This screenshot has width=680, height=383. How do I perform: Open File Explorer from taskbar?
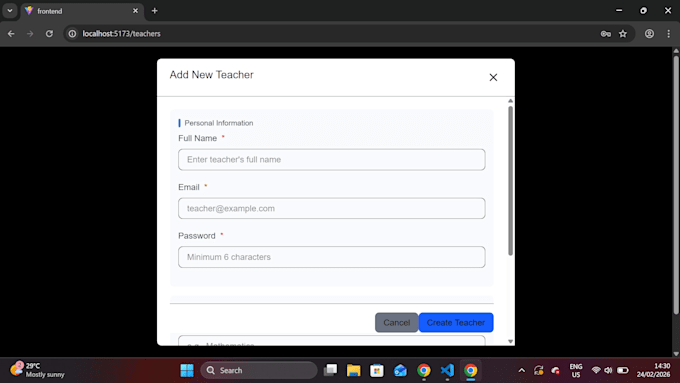353,370
